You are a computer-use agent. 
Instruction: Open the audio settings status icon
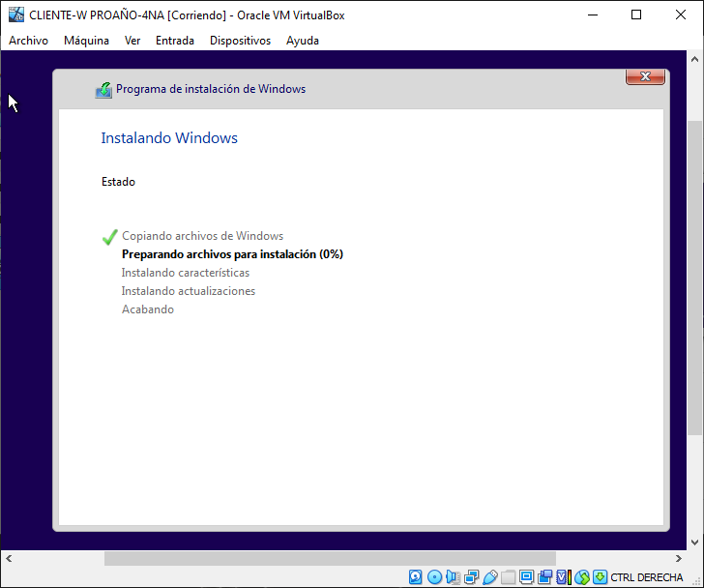tap(453, 576)
